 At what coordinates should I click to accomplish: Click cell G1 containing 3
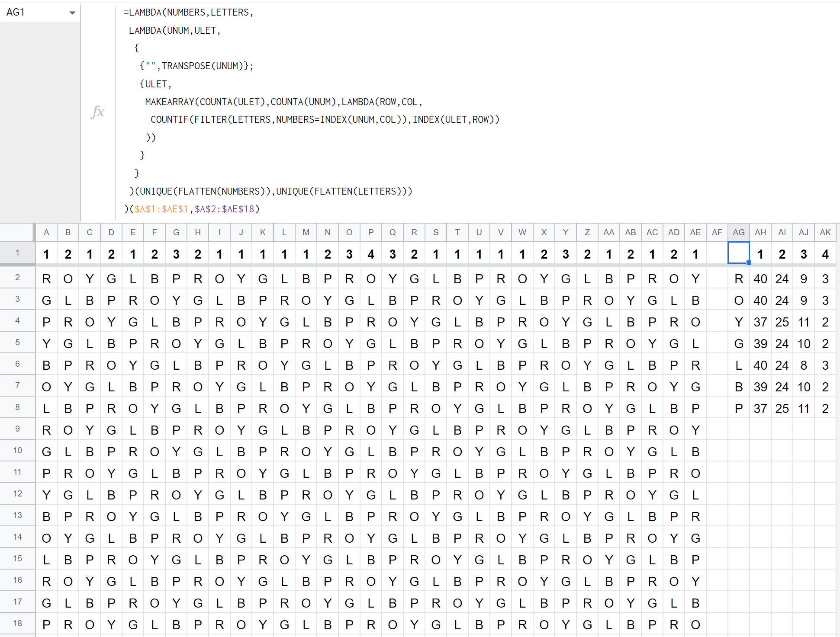[176, 254]
